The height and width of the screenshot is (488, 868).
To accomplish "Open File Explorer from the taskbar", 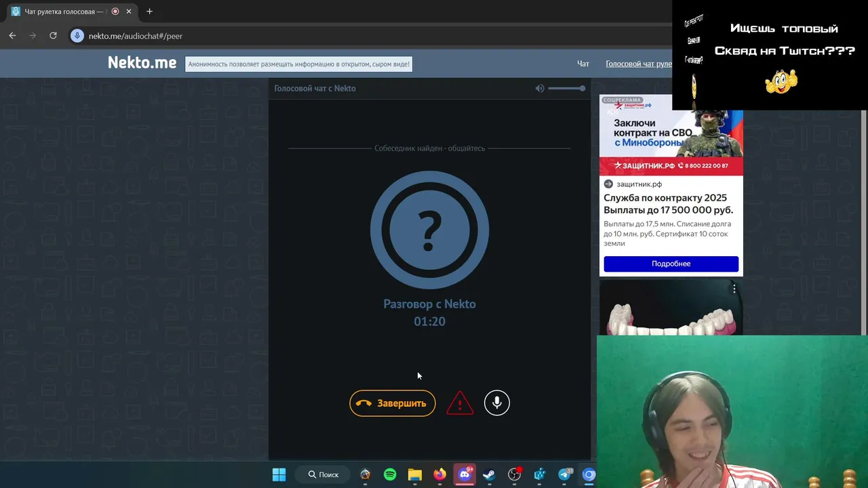I will point(415,474).
